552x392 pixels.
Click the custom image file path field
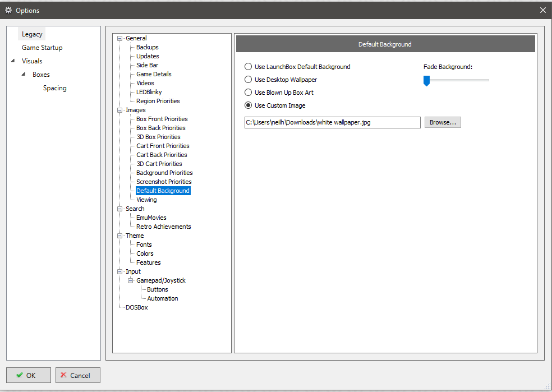tap(332, 122)
